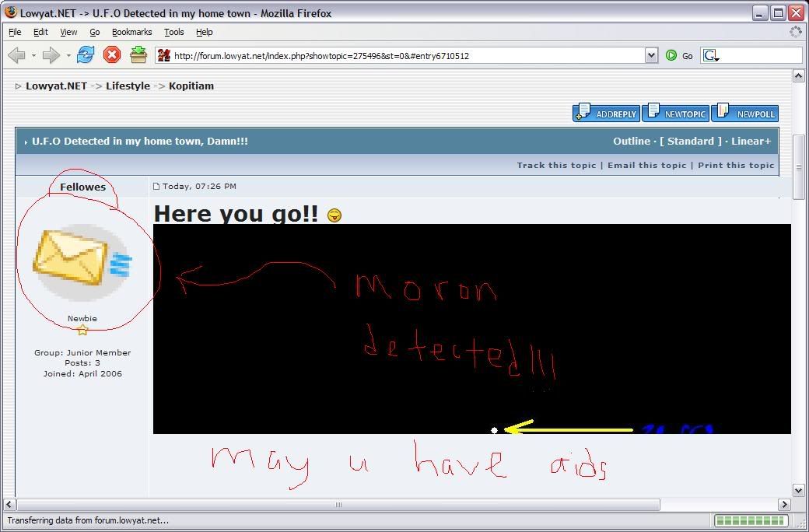Open the Track this topic link

coord(556,165)
